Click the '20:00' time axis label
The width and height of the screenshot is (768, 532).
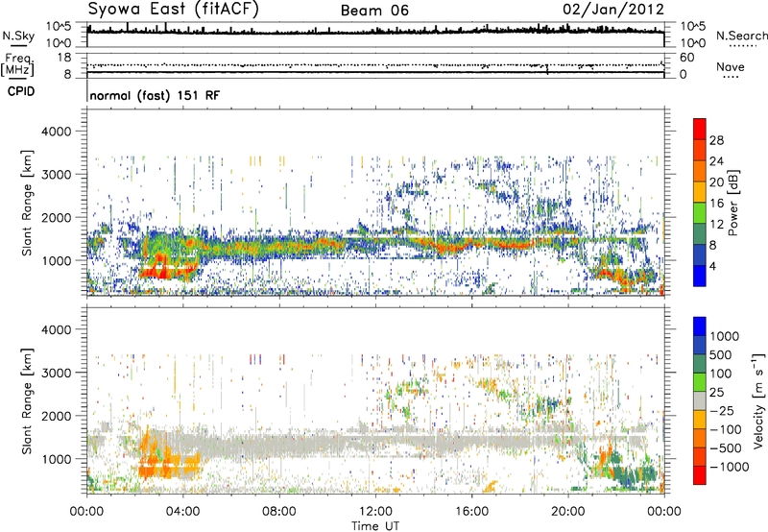568,512
